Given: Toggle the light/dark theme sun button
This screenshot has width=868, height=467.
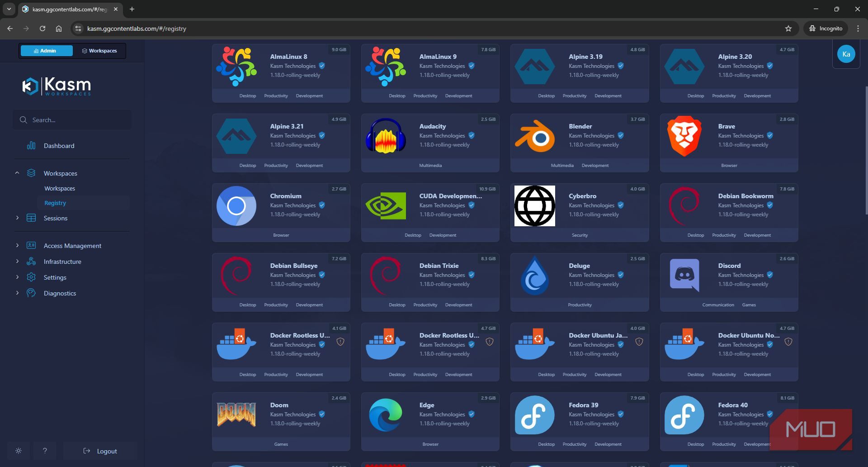Looking at the screenshot, I should tap(19, 451).
